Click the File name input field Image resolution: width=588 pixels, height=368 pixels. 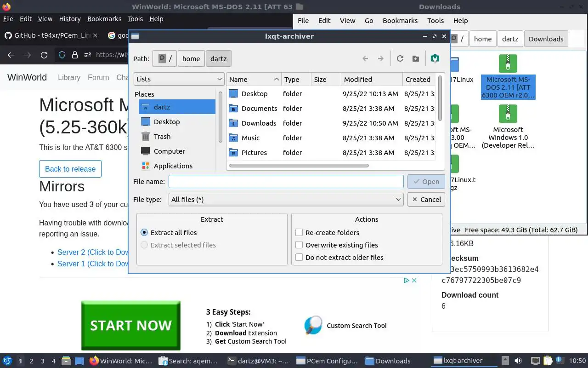tap(286, 181)
